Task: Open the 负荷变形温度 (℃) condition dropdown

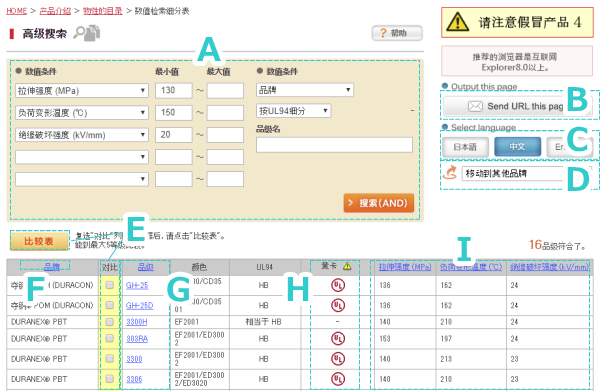Action: [x=82, y=113]
